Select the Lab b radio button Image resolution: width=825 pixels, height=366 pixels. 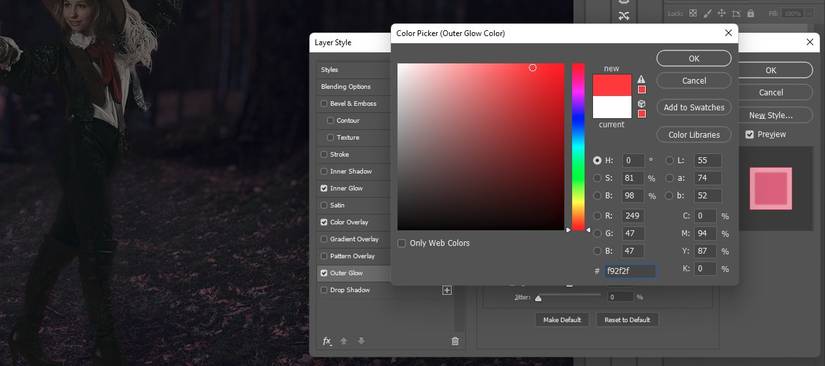coord(670,196)
